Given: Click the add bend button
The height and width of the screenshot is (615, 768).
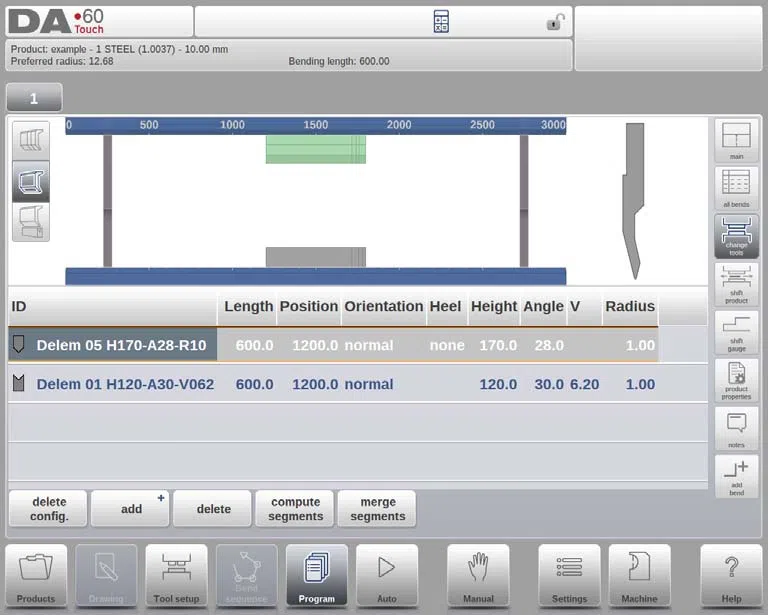Looking at the screenshot, I should 736,477.
